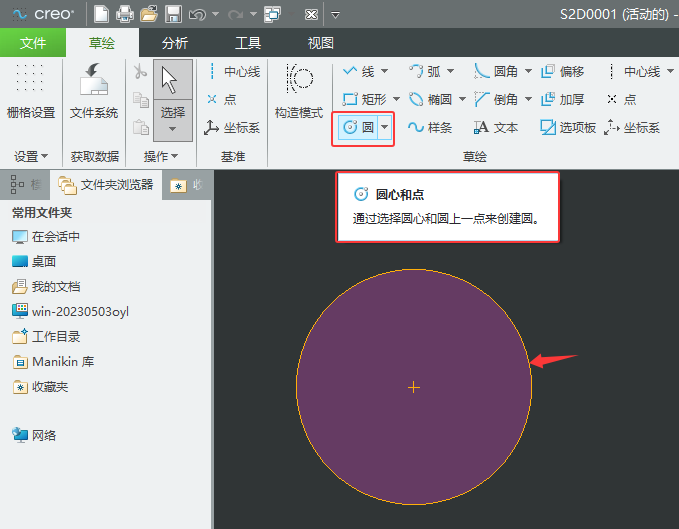This screenshot has width=679, height=529.
Task: Select the 线 line tool
Action: 359,71
